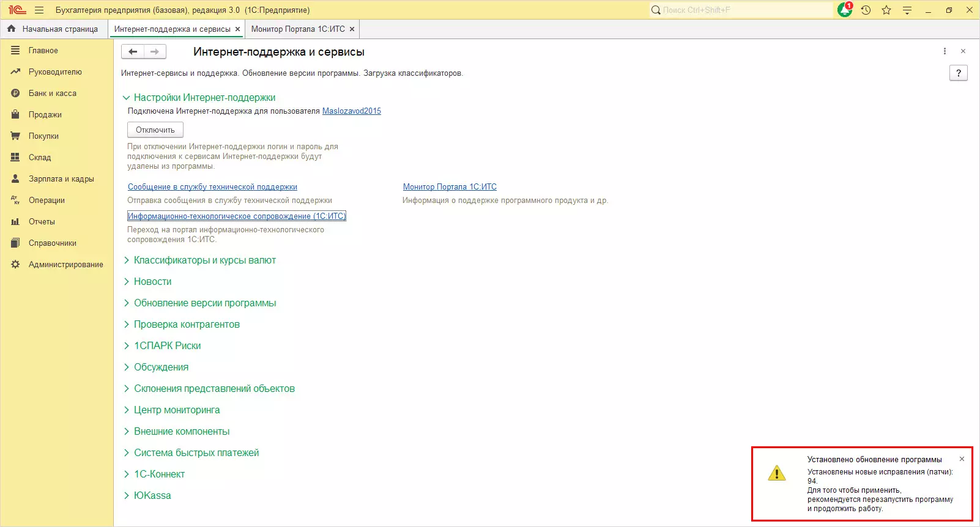Open the Монитор Портала 1С:ИТС link
Viewport: 980px width, 527px height.
tap(450, 187)
